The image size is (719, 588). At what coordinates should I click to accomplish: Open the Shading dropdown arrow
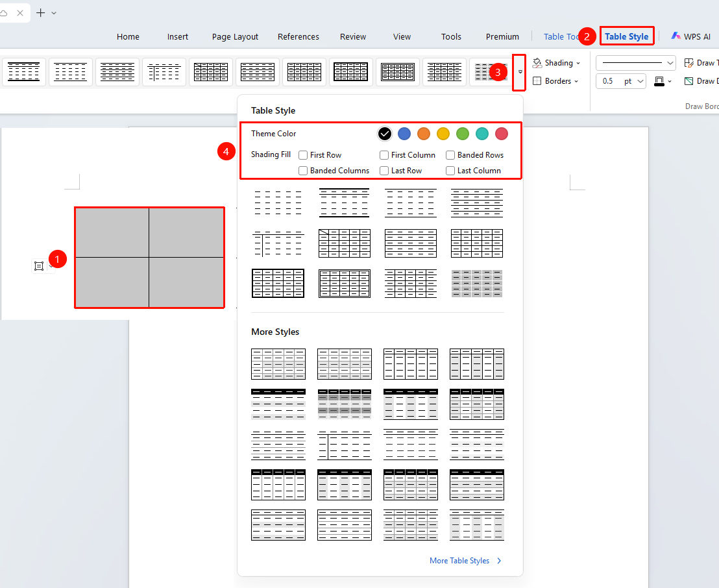578,64
